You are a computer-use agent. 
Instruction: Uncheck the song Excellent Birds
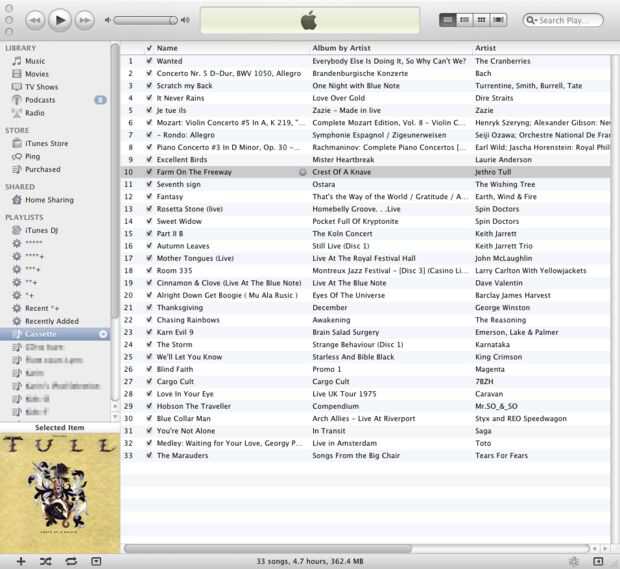pos(149,159)
